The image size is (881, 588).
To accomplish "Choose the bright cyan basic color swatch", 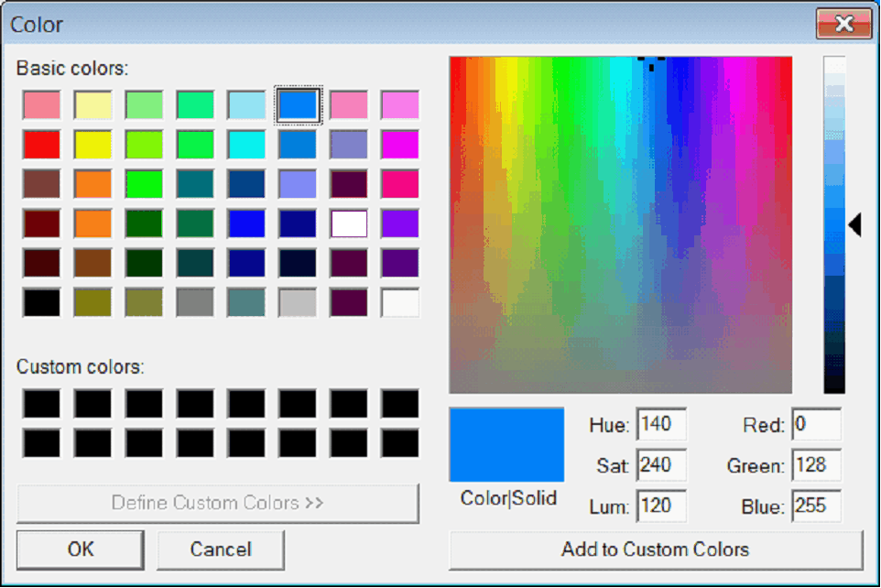I will [246, 145].
